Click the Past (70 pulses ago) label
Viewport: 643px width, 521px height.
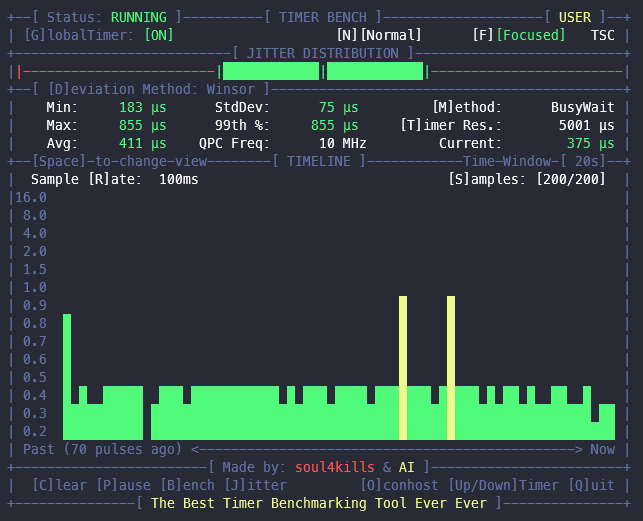tap(102, 449)
